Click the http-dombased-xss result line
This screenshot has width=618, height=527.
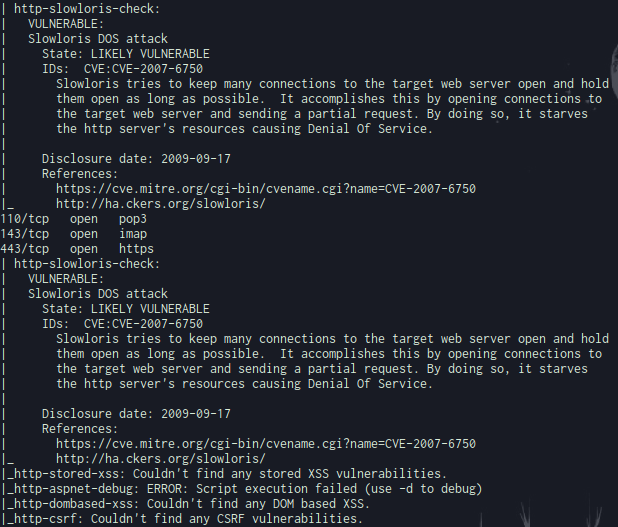coord(189,504)
